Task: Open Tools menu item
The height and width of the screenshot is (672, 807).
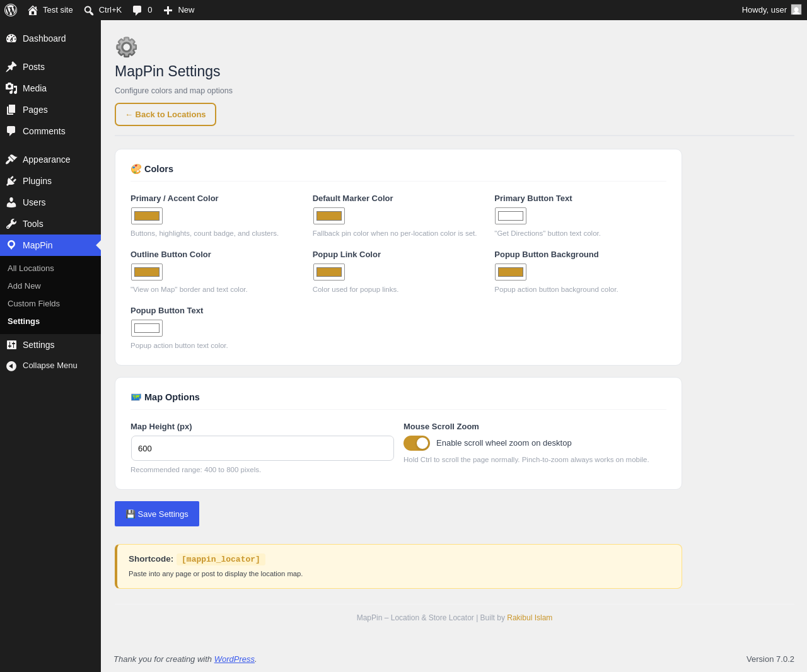Action: pos(50,224)
